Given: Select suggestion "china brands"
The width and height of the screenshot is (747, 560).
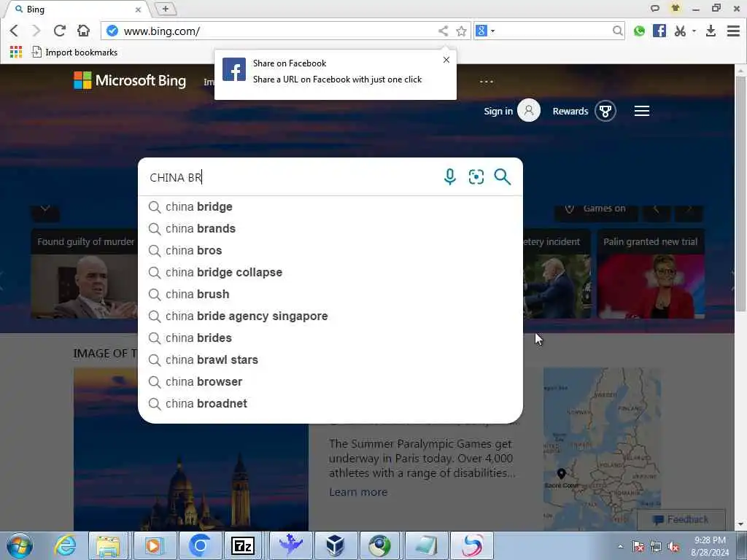Looking at the screenshot, I should pos(330,228).
